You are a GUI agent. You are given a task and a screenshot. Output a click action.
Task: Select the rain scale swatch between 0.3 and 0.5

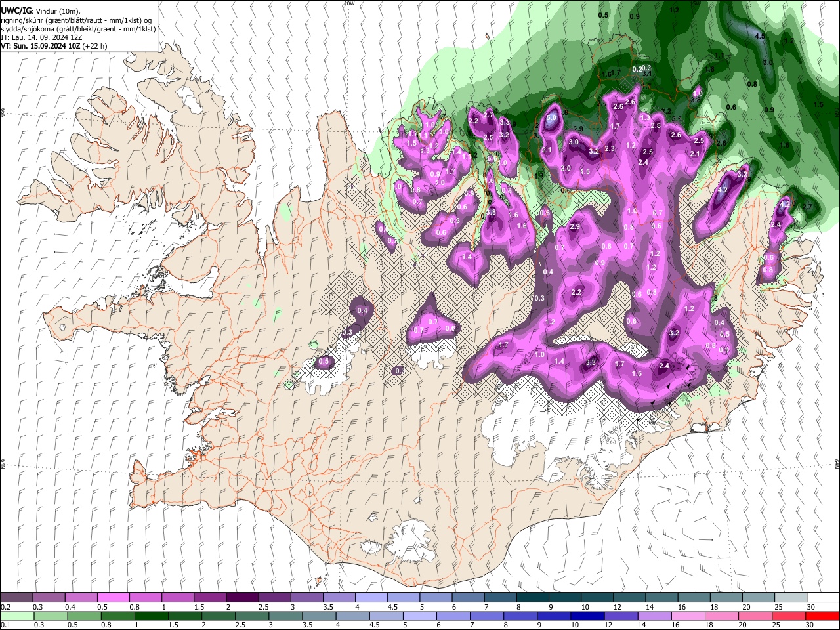pos(51,616)
